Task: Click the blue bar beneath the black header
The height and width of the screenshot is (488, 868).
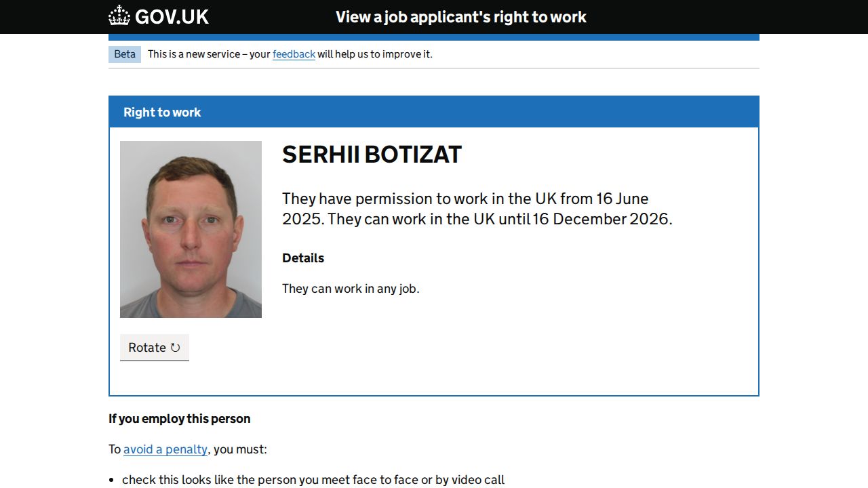Action: tap(434, 37)
